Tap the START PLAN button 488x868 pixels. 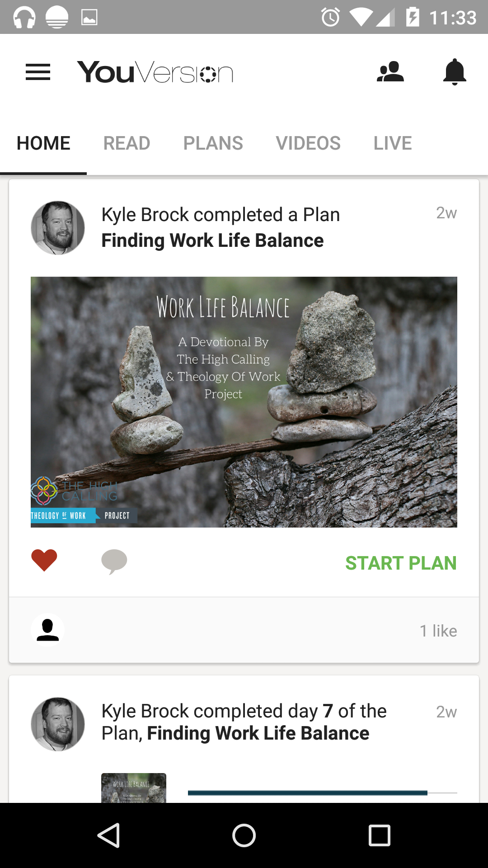401,563
